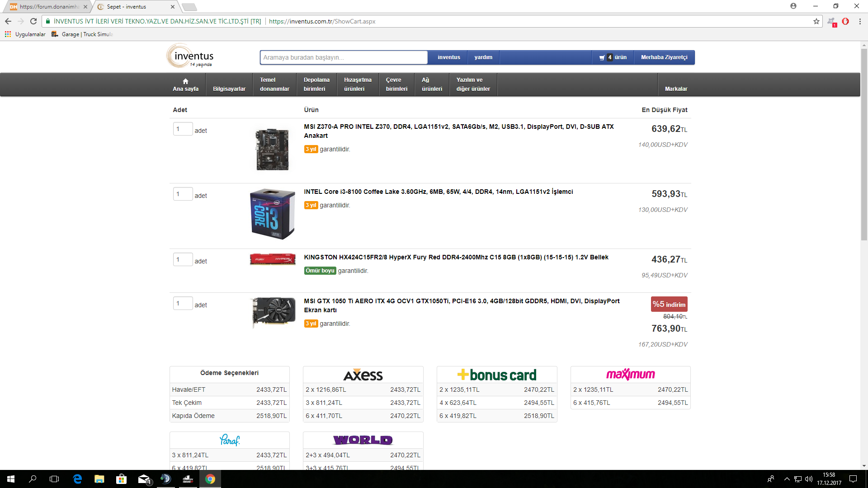The image size is (868, 488).
Task: Open Intel Core i3 box image
Action: point(272,214)
